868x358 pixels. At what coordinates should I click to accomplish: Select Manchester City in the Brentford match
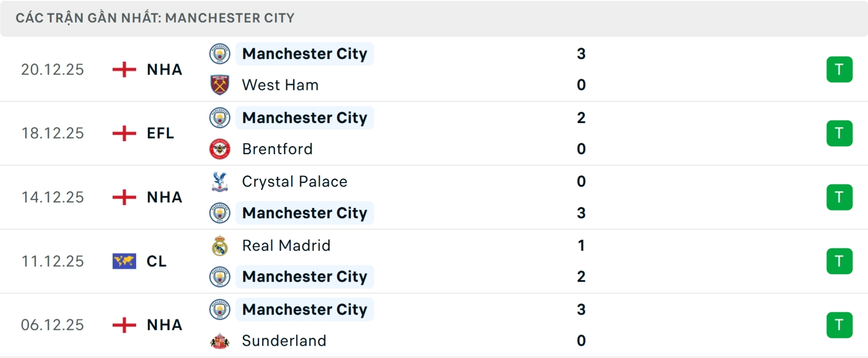pos(304,118)
